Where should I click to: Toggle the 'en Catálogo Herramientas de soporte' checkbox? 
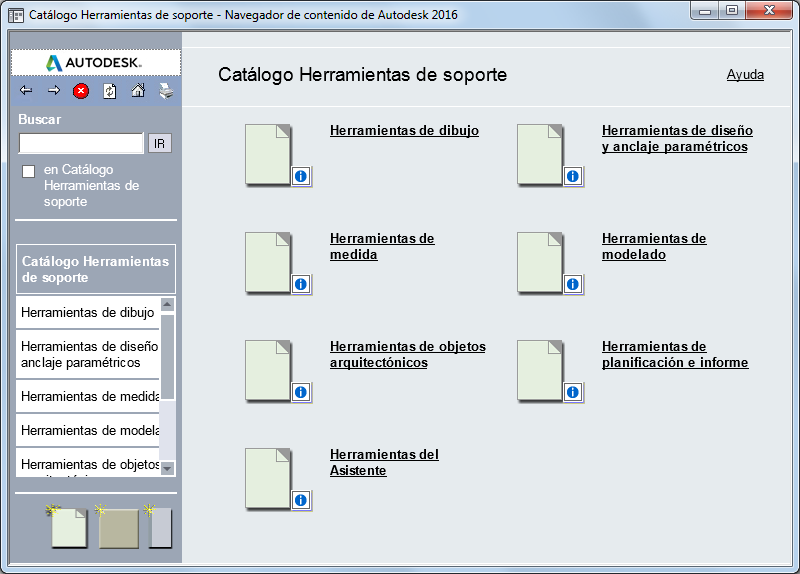(x=29, y=171)
